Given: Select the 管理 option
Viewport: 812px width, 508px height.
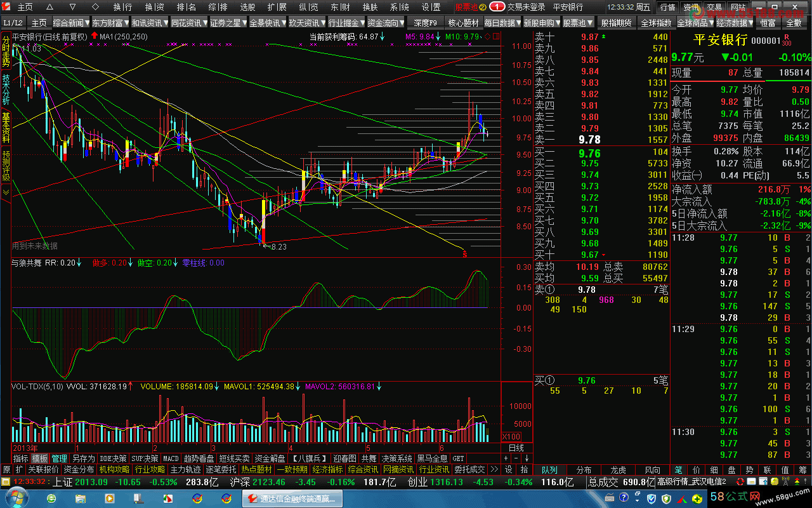Looking at the screenshot, I should pos(60,458).
